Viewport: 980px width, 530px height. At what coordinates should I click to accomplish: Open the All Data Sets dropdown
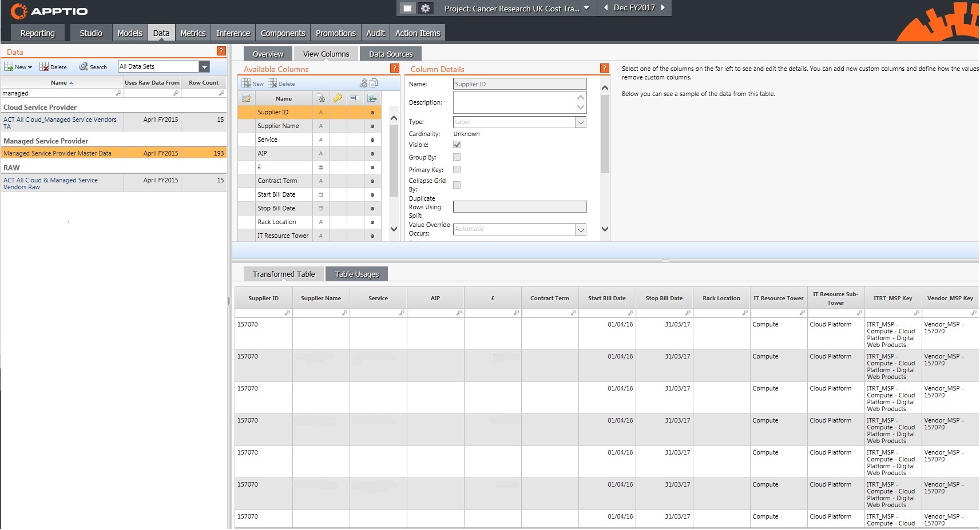point(204,67)
